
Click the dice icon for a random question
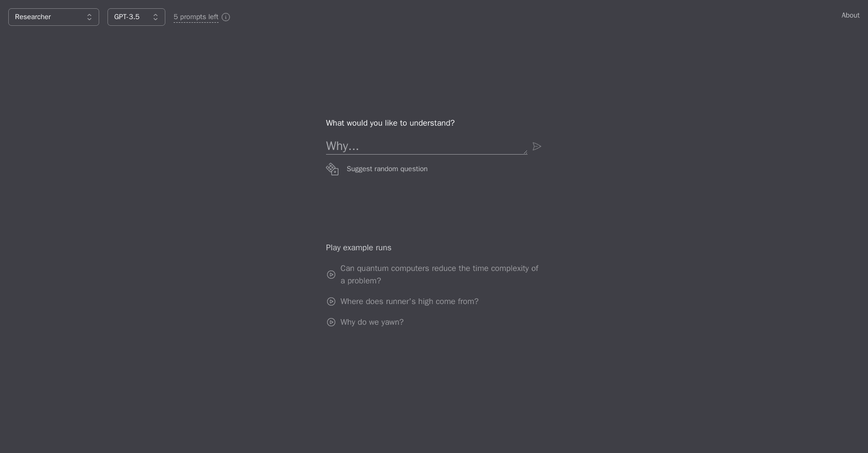click(332, 169)
